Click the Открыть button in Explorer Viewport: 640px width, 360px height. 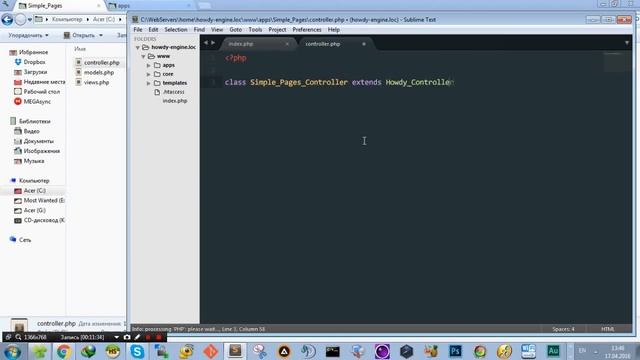pos(80,36)
